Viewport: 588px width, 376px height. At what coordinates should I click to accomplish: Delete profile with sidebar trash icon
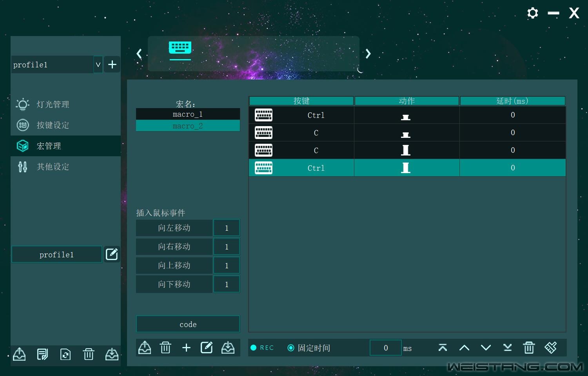pos(89,354)
